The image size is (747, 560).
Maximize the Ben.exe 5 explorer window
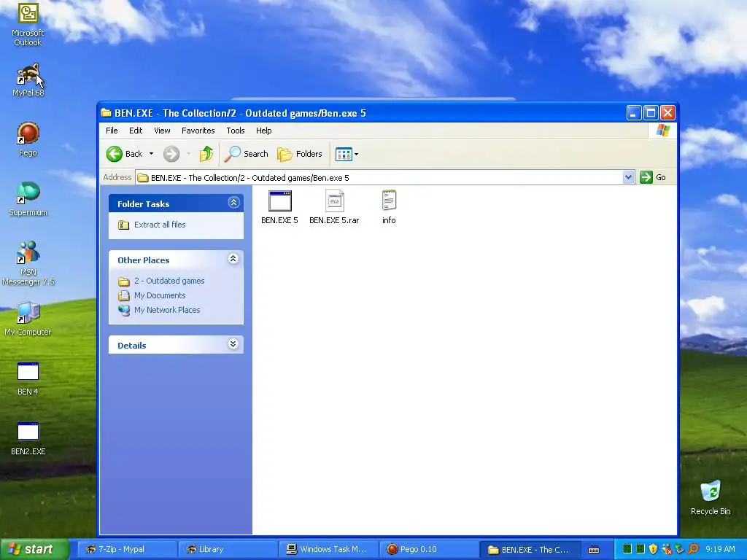[x=651, y=113]
